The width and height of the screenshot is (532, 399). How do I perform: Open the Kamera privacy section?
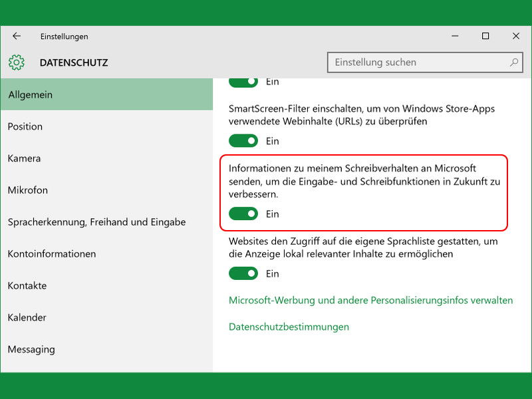pos(106,158)
